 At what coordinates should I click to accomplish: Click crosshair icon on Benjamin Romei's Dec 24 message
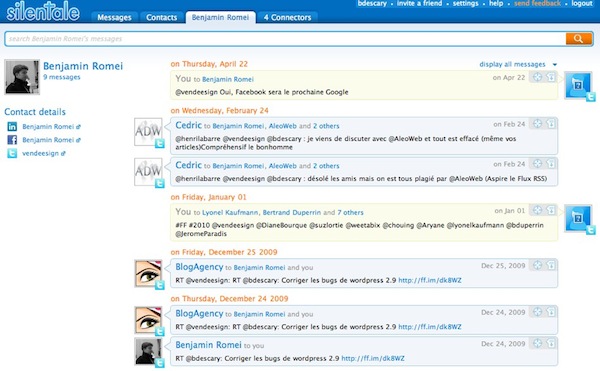(x=537, y=343)
